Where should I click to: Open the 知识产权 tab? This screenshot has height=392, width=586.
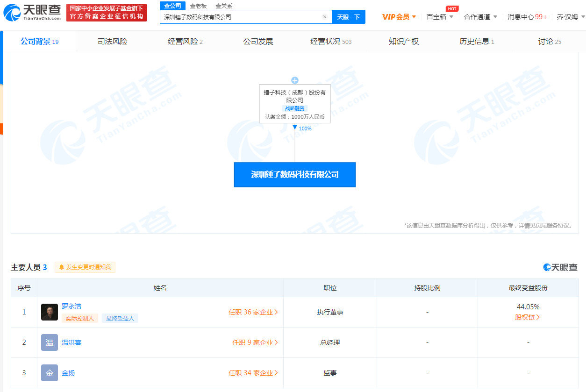pyautogui.click(x=404, y=42)
